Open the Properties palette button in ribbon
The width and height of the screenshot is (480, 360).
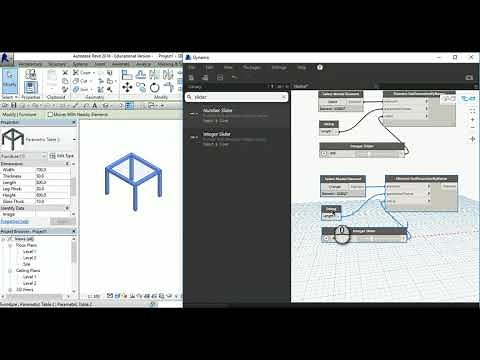coord(31,88)
